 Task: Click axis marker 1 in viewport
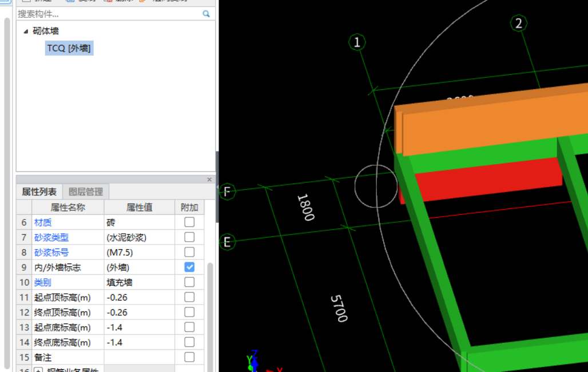click(357, 42)
